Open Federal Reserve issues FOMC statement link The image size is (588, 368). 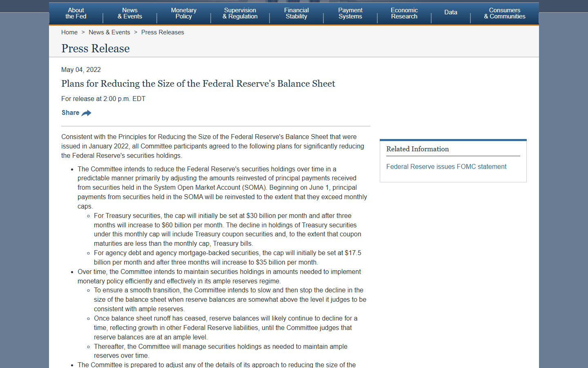point(446,167)
